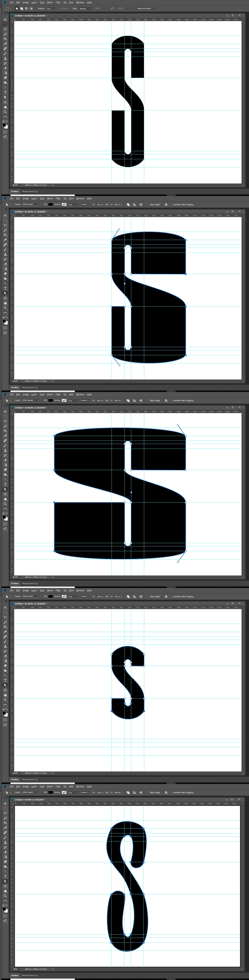Viewport: 249px width, 980px height.
Task: Toggle link between W 456.31 and H fields
Action: (x=107, y=204)
